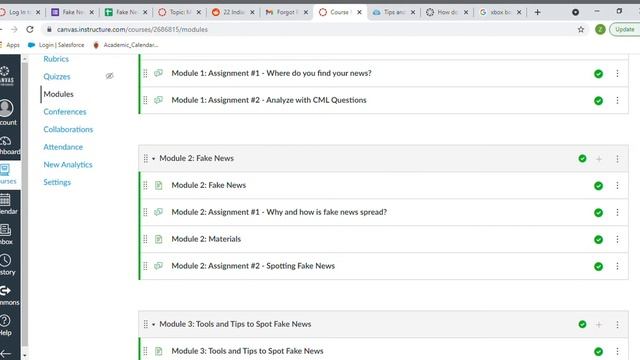
Task: Collapse the global navigation with back arrow
Action: (6, 353)
